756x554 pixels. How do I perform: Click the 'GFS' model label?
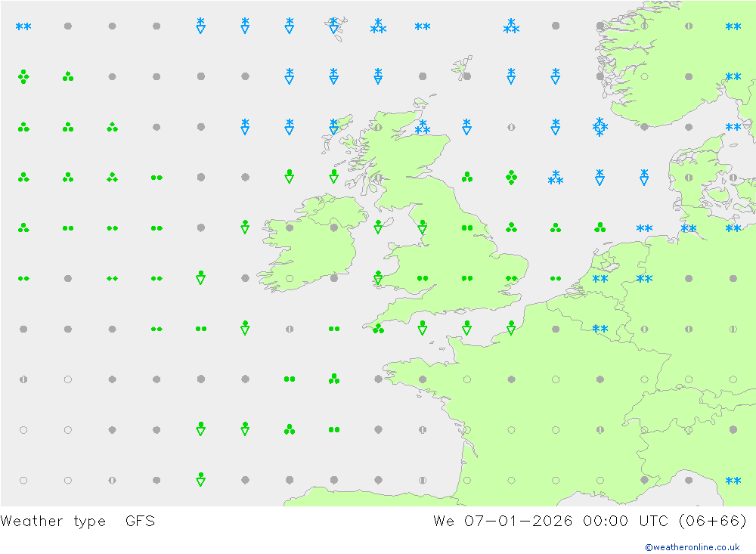tap(141, 521)
